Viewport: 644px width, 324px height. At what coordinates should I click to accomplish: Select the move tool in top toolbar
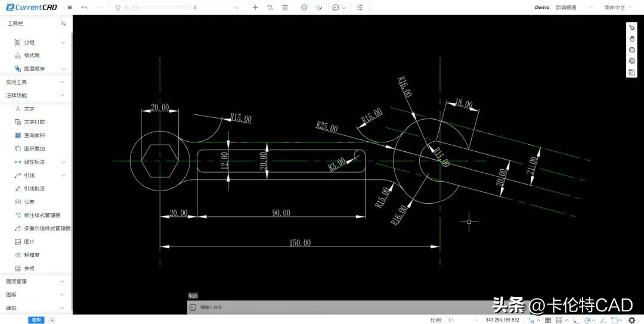(255, 7)
